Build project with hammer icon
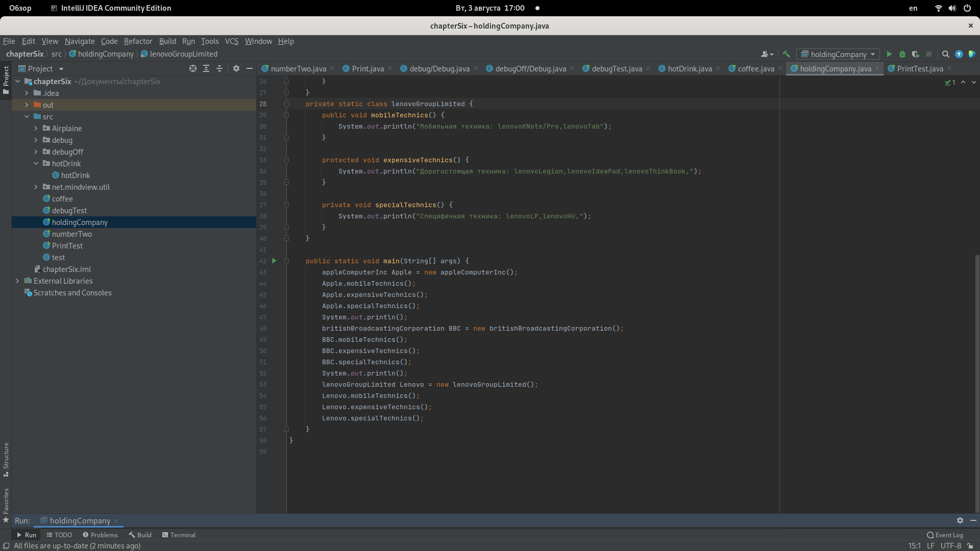This screenshot has width=980, height=551. point(786,54)
